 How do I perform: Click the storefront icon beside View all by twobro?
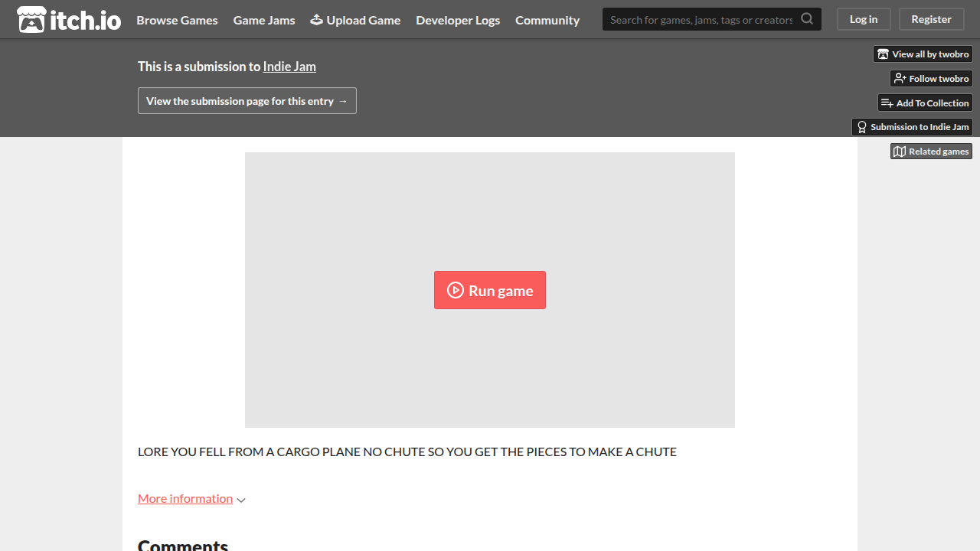pyautogui.click(x=883, y=54)
